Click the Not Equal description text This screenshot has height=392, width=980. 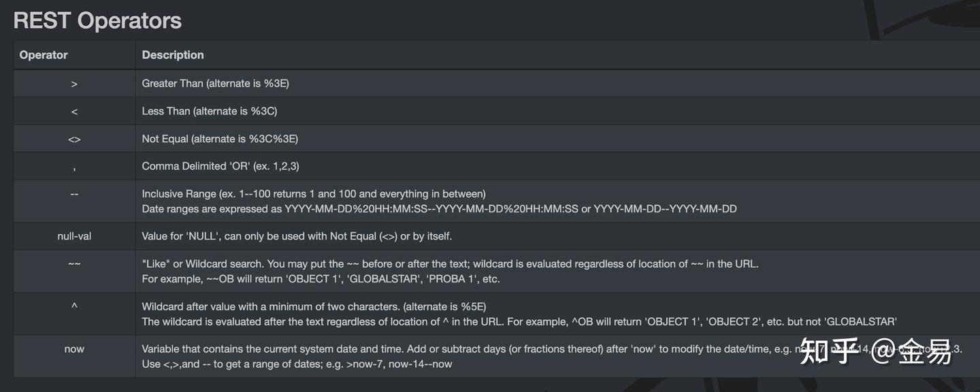220,139
